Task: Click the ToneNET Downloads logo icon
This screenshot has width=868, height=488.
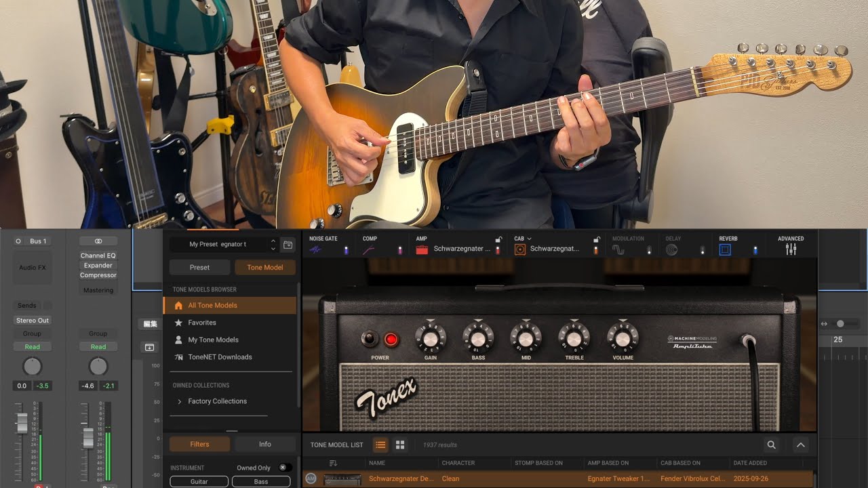Action: [x=178, y=357]
